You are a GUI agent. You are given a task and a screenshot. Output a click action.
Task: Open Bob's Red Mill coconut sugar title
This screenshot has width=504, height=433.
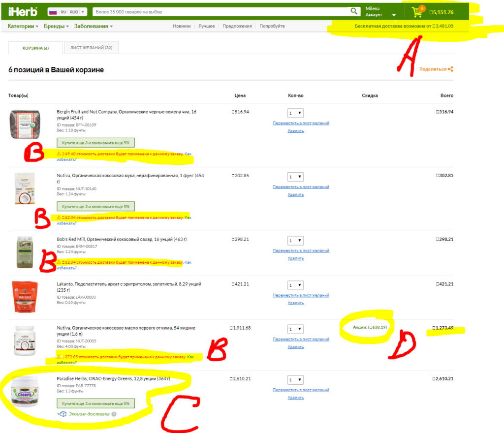click(x=122, y=239)
